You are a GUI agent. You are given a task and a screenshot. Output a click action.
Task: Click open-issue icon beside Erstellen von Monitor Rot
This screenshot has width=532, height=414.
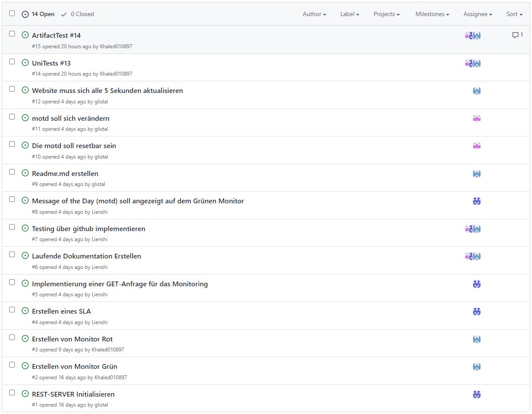point(25,339)
